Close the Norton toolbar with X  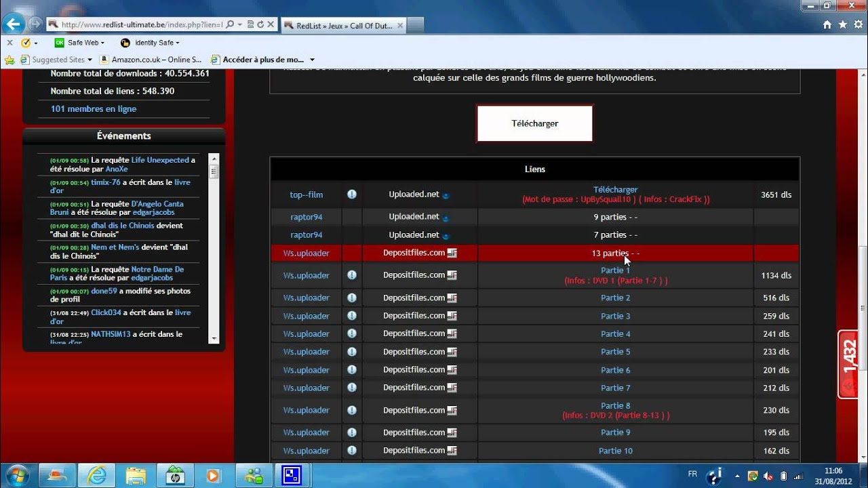click(x=9, y=43)
